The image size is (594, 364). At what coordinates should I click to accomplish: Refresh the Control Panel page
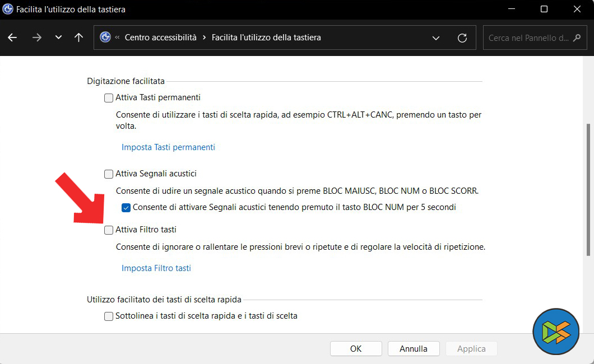tap(462, 38)
